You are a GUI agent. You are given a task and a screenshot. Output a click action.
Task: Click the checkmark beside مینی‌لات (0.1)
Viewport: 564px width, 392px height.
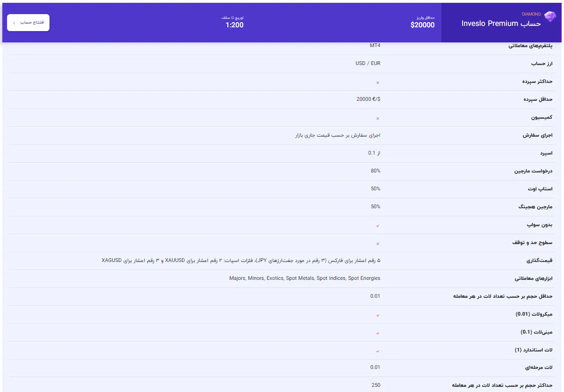coord(378,333)
